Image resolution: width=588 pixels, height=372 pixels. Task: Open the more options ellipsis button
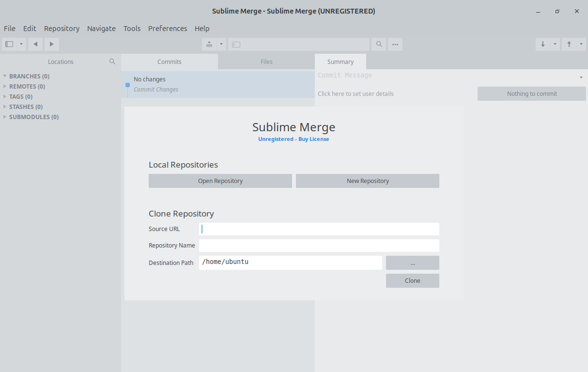point(395,44)
